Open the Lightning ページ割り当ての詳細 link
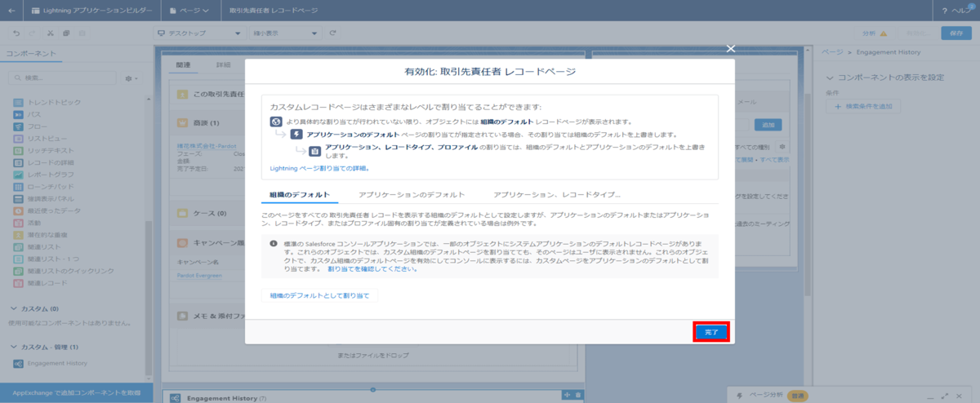 [319, 167]
